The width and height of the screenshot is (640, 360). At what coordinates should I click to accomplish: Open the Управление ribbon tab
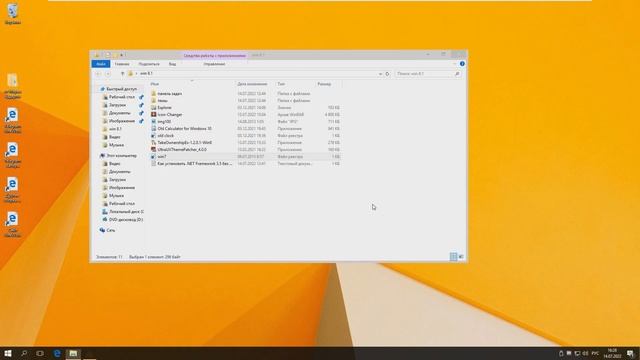click(x=214, y=64)
